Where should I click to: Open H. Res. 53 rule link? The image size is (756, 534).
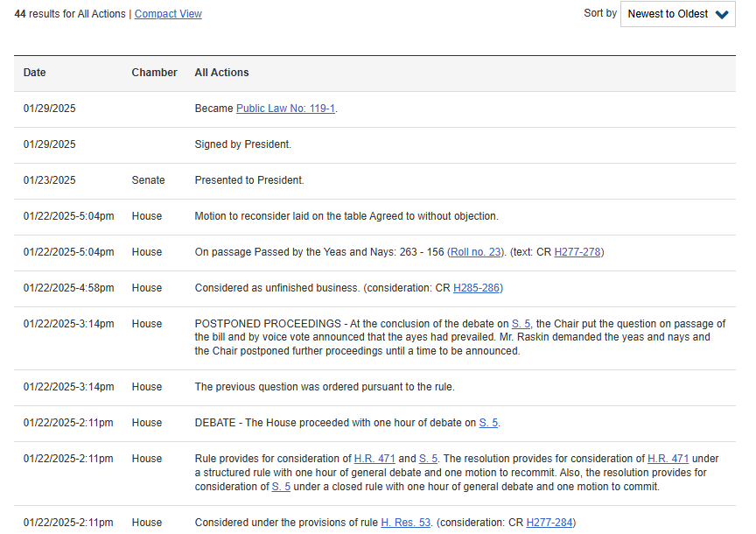pyautogui.click(x=405, y=523)
